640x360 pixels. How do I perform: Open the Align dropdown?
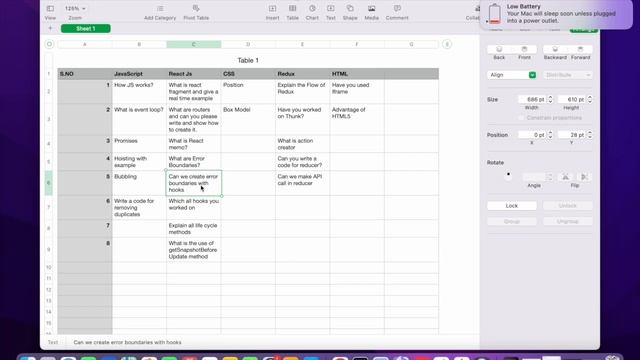[512, 75]
